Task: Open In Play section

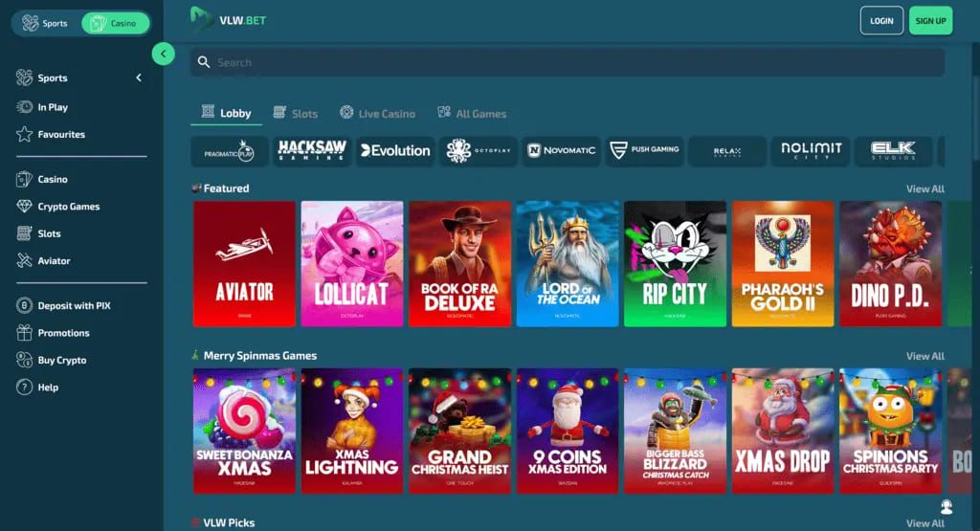Action: (x=42, y=107)
